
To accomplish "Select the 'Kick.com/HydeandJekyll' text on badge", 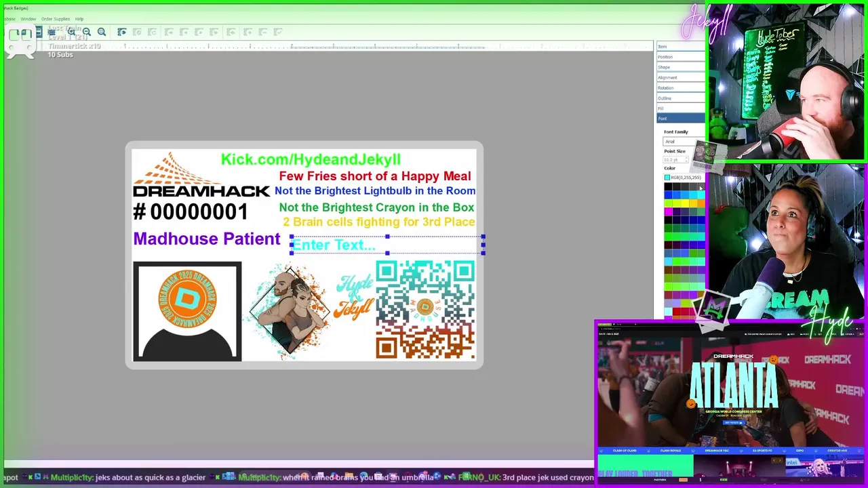I will click(x=311, y=159).
